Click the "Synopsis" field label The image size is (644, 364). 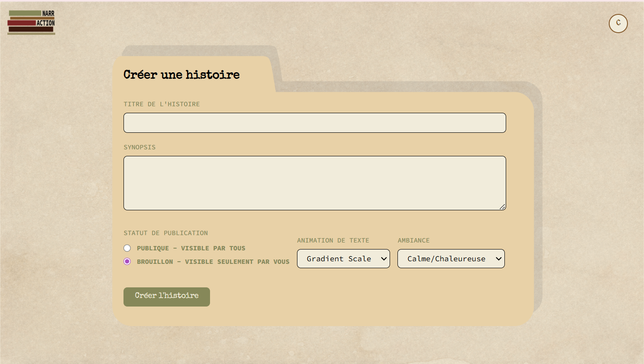pos(140,147)
